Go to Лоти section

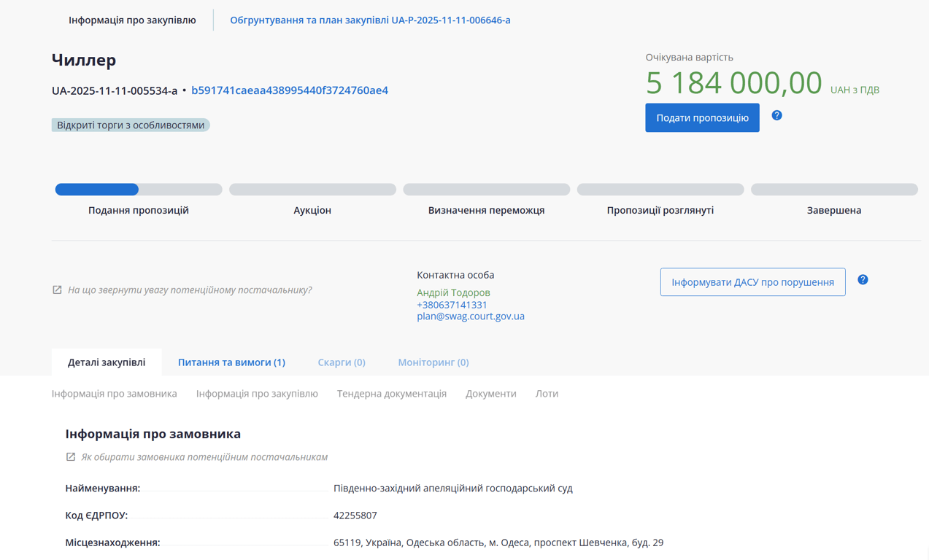point(547,394)
